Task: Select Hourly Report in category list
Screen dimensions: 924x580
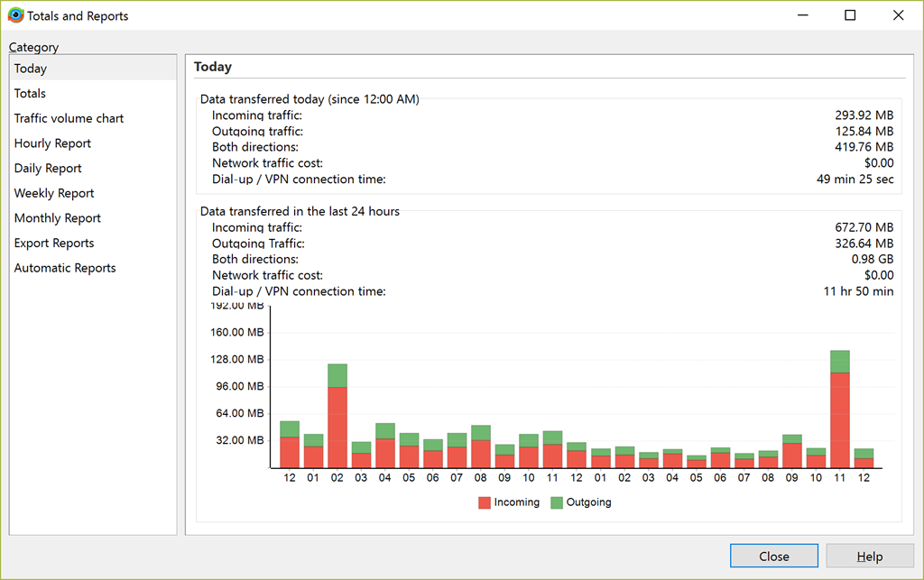Action: pos(52,143)
